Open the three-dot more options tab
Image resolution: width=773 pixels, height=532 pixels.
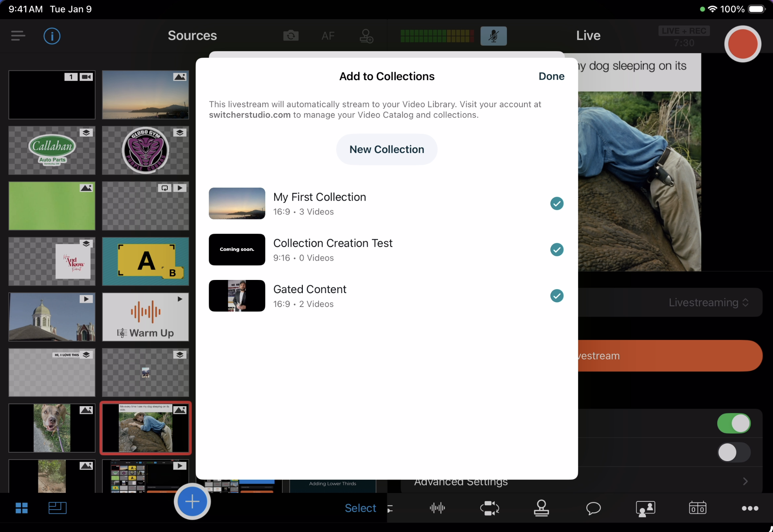[x=750, y=508]
